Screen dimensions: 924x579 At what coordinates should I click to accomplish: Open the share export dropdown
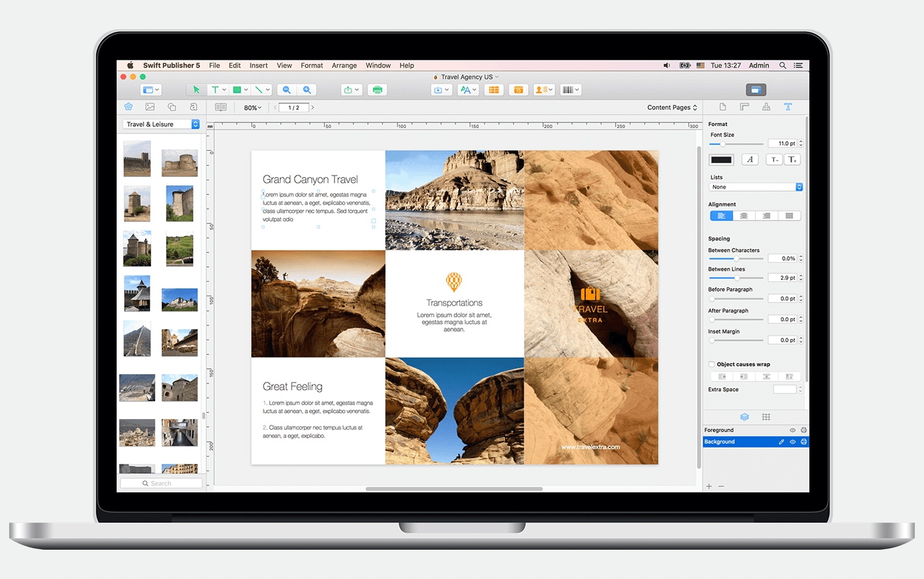point(351,90)
